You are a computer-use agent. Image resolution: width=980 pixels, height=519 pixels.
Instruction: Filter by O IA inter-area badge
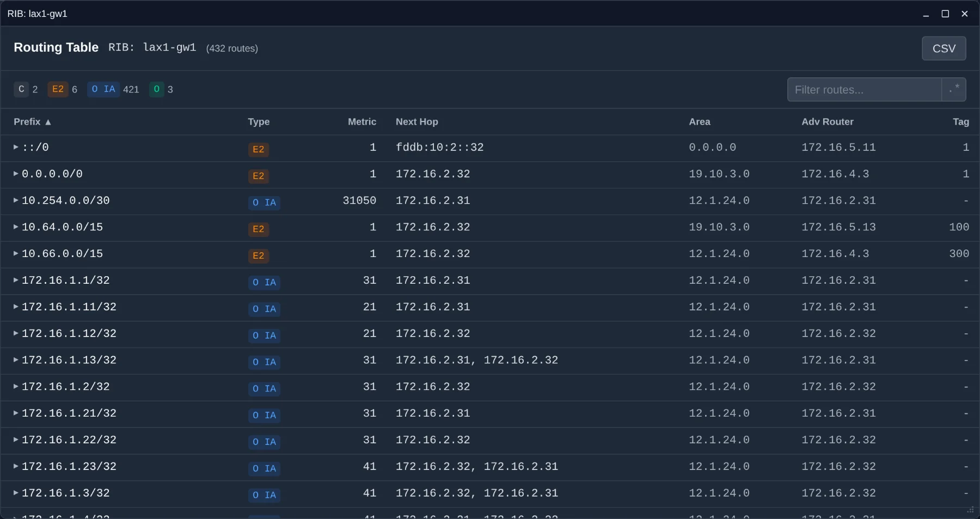(x=103, y=89)
